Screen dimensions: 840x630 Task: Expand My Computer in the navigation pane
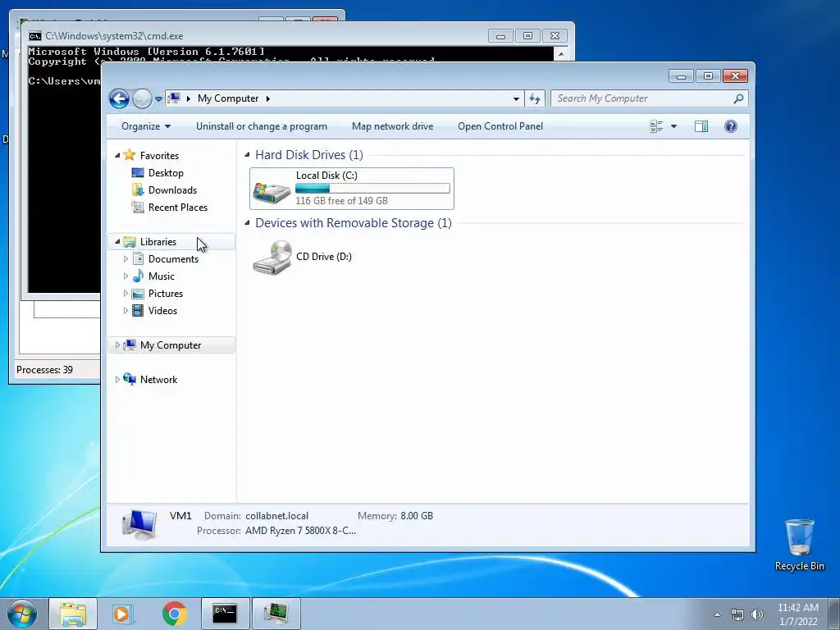(117, 345)
